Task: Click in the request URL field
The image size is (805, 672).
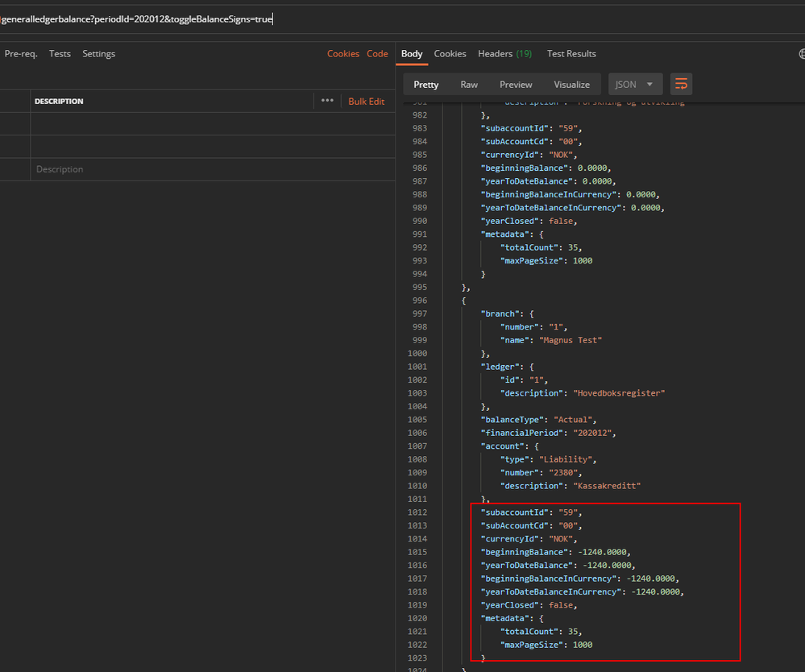Action: pyautogui.click(x=137, y=19)
